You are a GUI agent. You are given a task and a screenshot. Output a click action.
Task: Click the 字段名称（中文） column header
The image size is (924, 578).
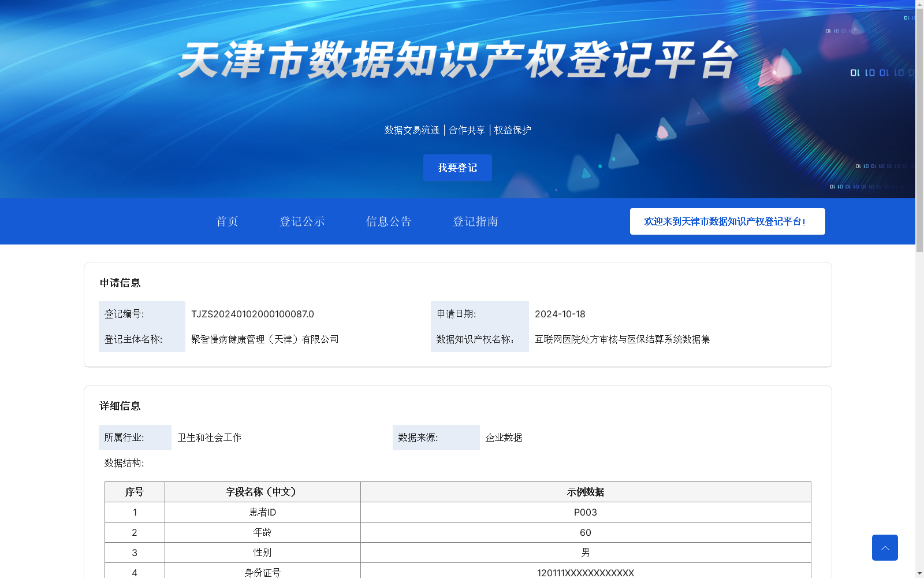coord(263,492)
